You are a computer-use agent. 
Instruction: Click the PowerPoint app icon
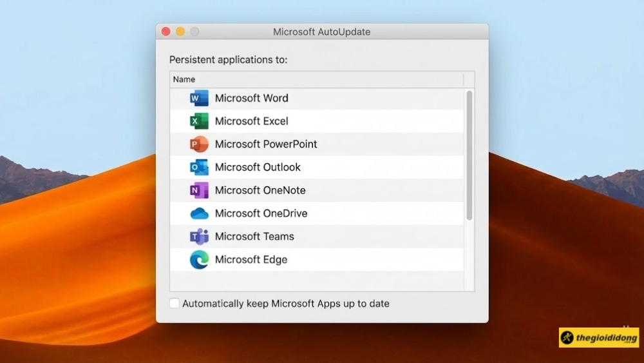click(x=199, y=144)
